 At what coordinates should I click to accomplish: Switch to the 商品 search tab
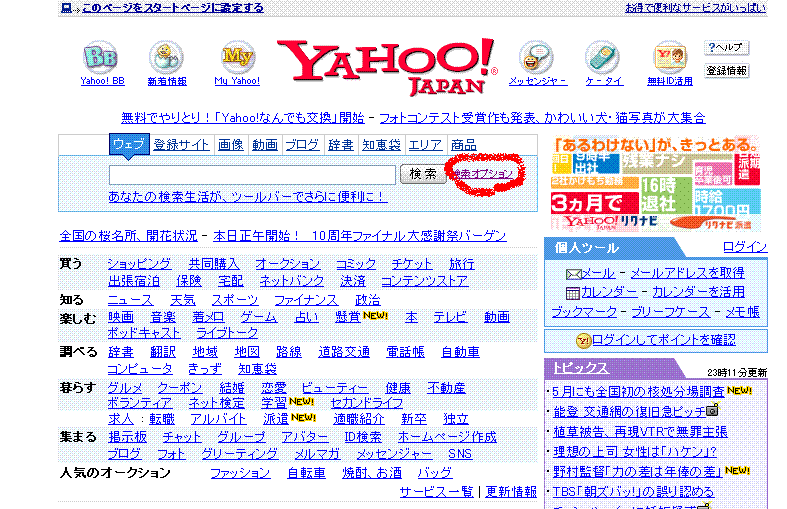[463, 145]
